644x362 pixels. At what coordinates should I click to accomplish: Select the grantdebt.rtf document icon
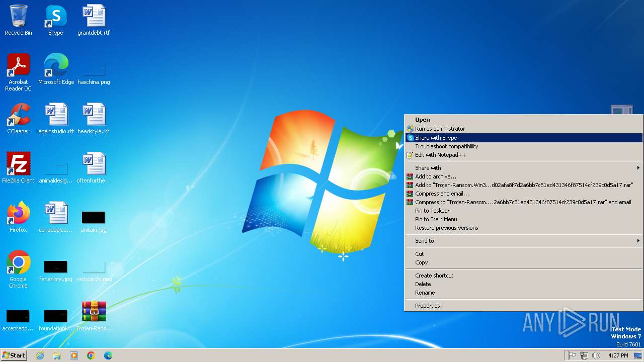94,20
